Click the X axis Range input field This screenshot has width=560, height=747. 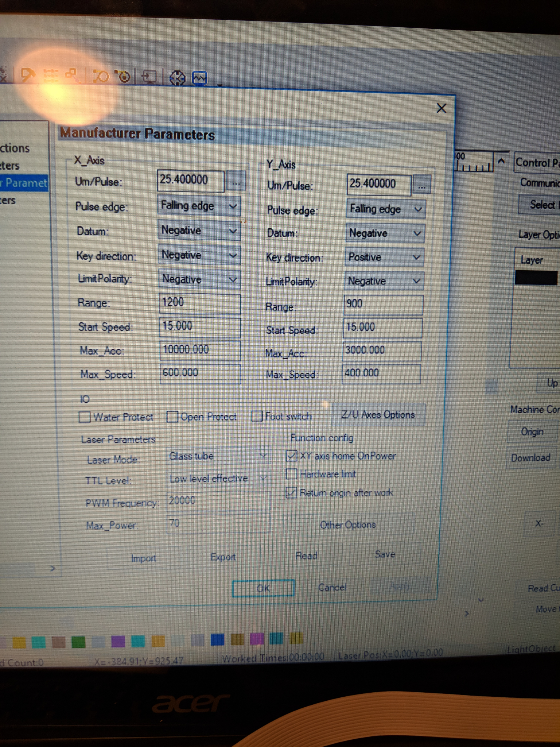pos(199,303)
